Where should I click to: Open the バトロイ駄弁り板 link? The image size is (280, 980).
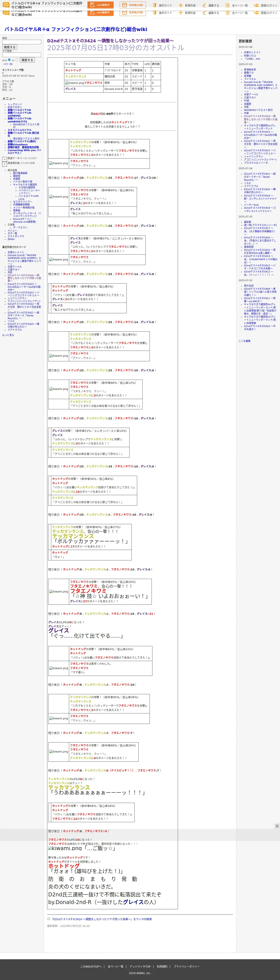22,181
